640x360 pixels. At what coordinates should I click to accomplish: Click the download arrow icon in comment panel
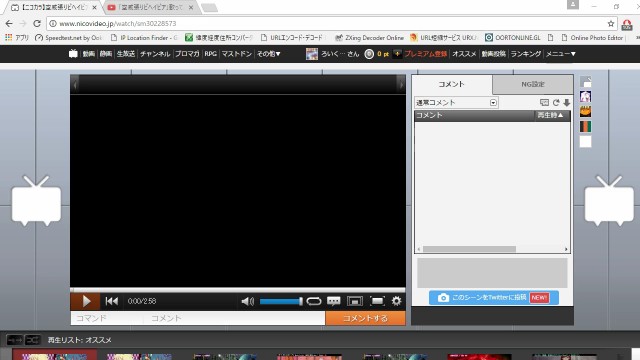567,102
